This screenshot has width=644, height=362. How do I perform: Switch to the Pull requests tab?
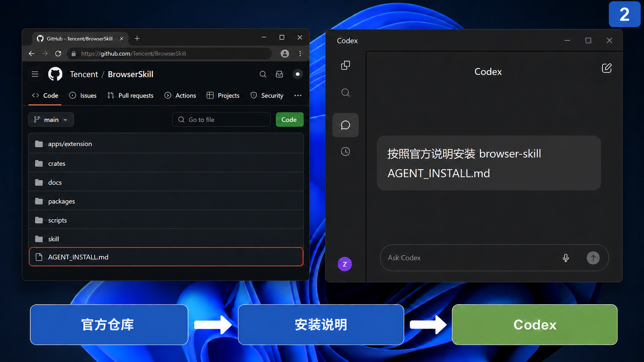pyautogui.click(x=130, y=95)
